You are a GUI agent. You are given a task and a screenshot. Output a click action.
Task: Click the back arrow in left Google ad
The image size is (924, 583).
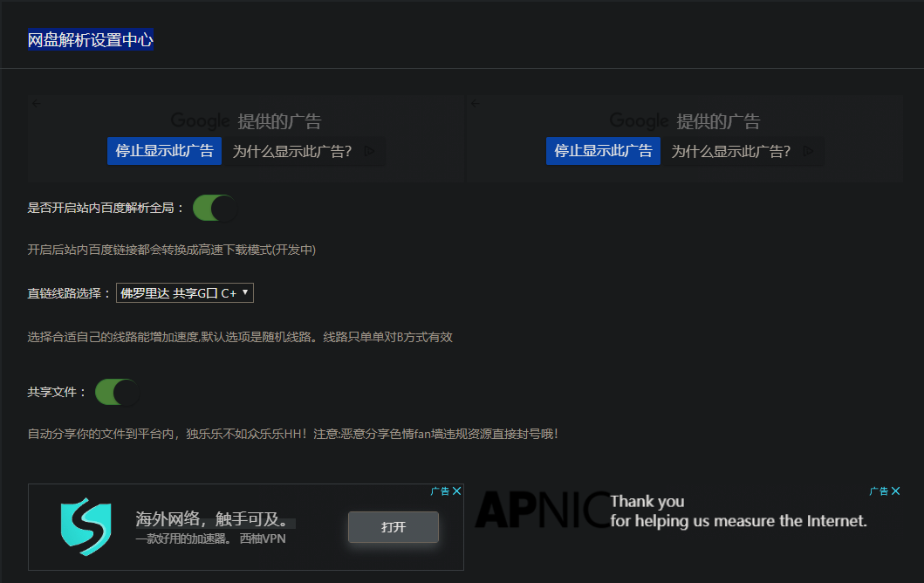pos(37,104)
